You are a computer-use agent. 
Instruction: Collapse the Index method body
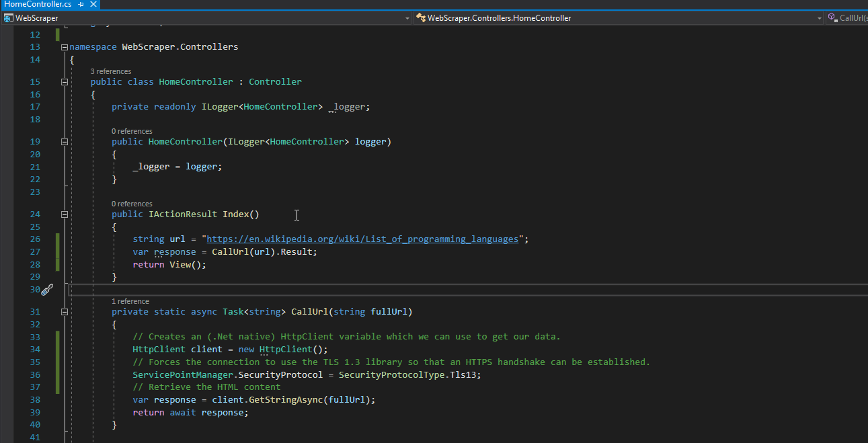(x=63, y=214)
